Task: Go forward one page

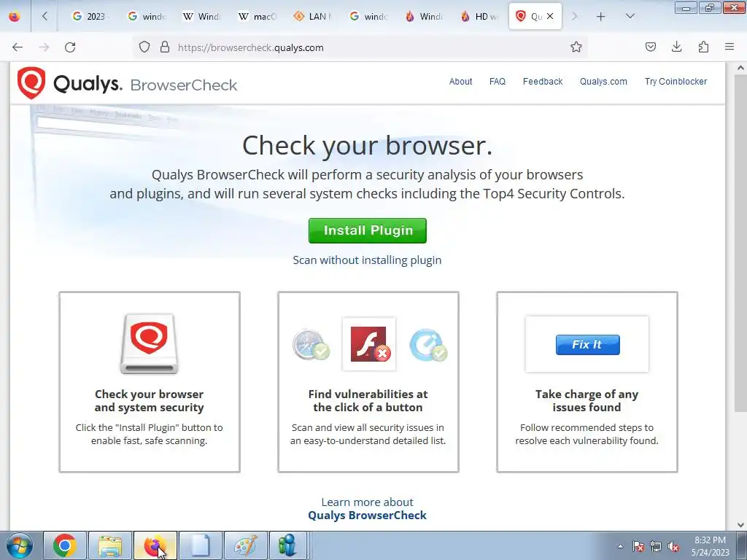Action: (44, 47)
